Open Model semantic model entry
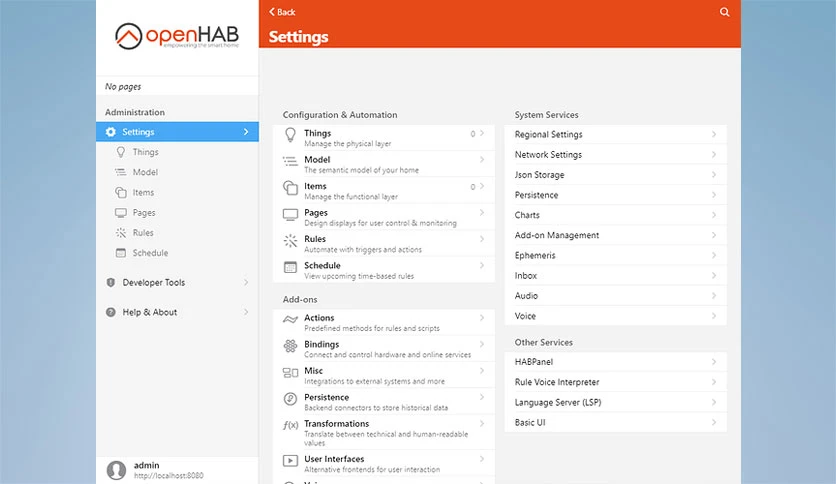Image resolution: width=836 pixels, height=484 pixels. (383, 164)
